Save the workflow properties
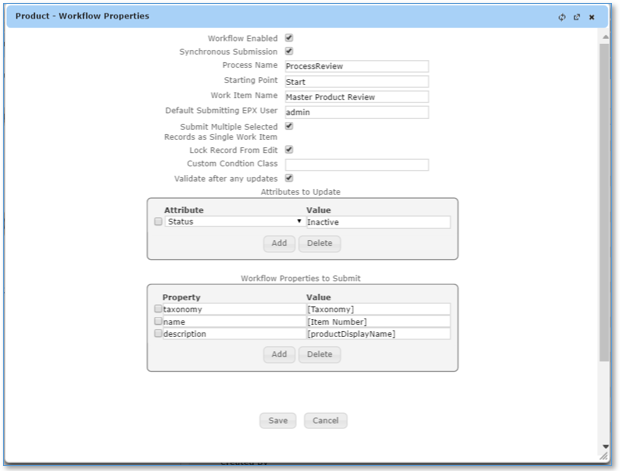The width and height of the screenshot is (620, 471). pyautogui.click(x=277, y=420)
